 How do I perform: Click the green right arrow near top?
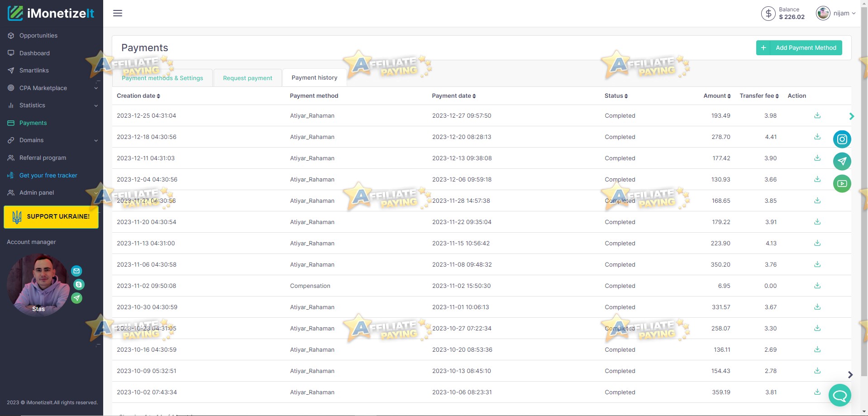(x=852, y=116)
